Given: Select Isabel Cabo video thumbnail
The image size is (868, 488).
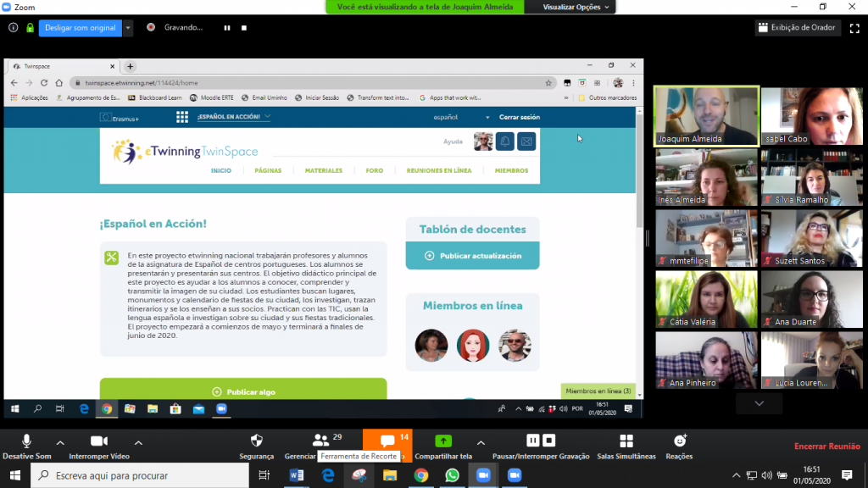Looking at the screenshot, I should pos(811,116).
